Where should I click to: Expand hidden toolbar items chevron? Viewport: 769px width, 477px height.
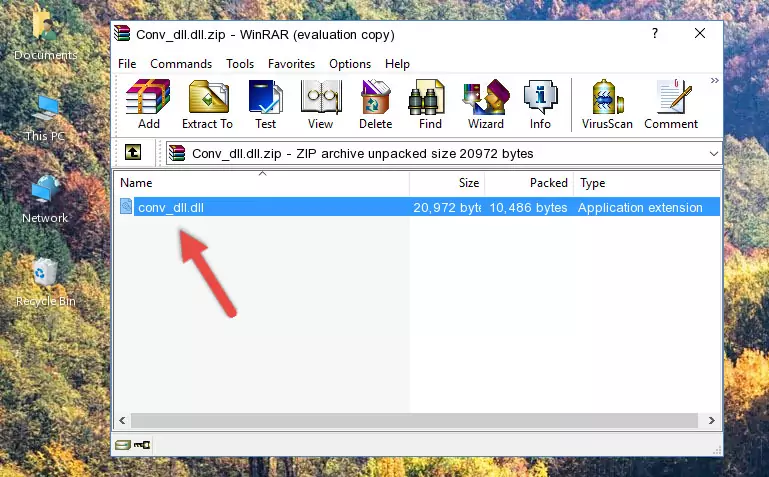(715, 80)
